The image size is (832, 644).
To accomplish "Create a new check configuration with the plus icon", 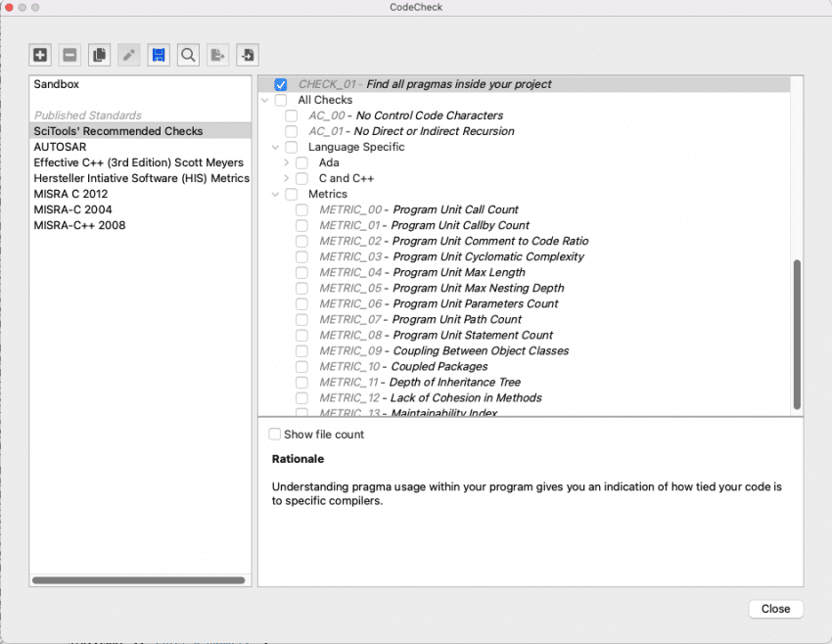I will (39, 55).
